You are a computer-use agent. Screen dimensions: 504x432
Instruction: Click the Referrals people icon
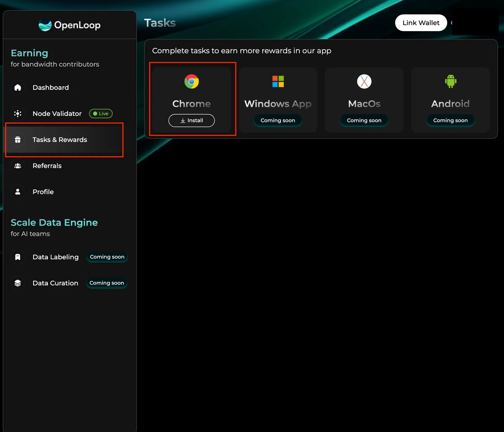click(18, 166)
